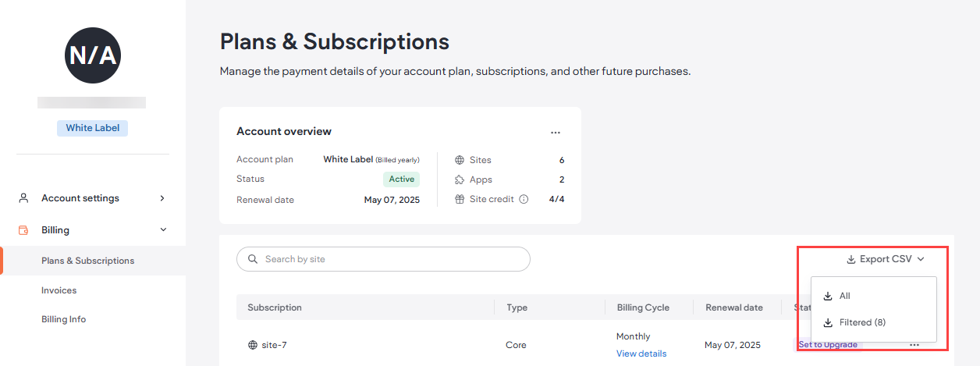Click the Account settings person icon
Screen dimensions: 980x366
click(23, 198)
